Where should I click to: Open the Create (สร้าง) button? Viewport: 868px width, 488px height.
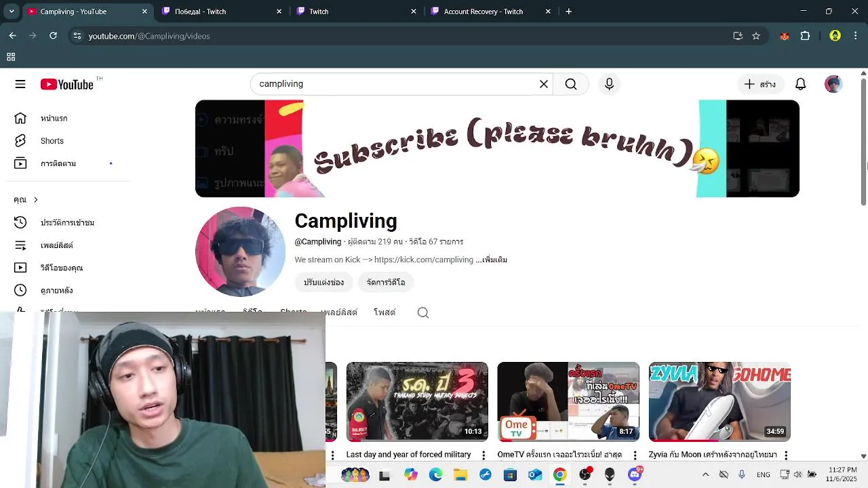[759, 84]
